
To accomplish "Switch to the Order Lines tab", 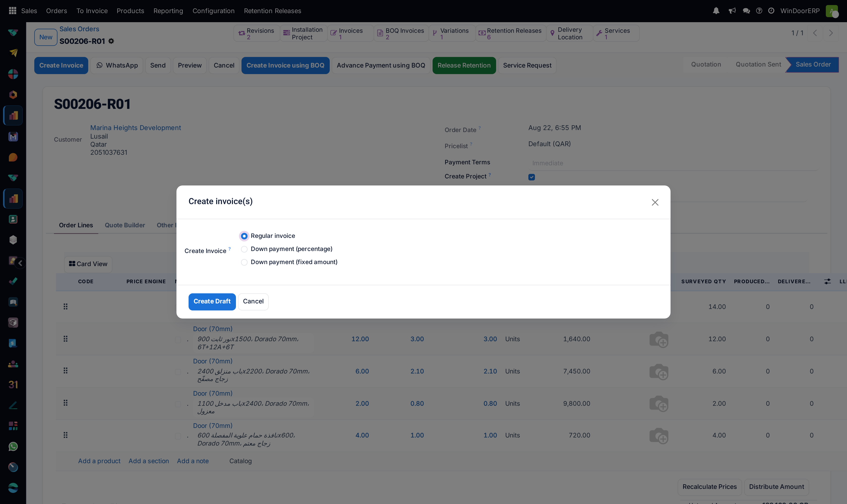I will coord(76,225).
